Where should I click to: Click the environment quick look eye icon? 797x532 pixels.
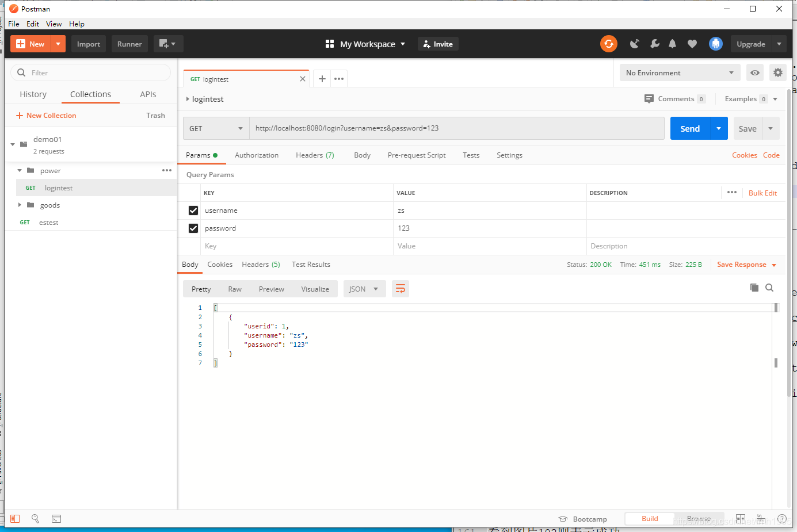point(755,72)
